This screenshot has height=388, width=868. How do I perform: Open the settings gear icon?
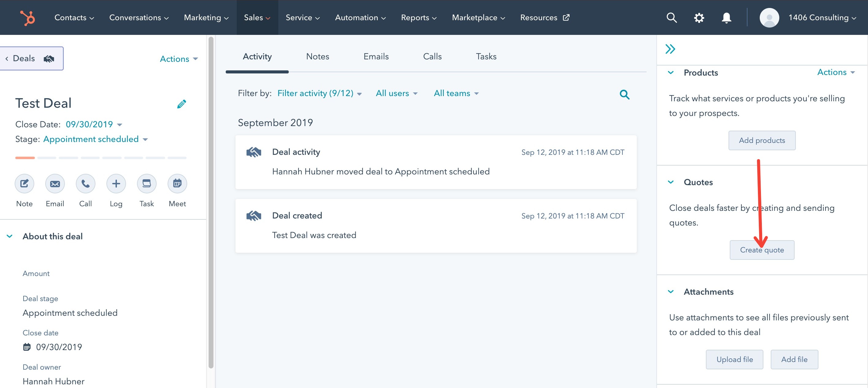[699, 17]
